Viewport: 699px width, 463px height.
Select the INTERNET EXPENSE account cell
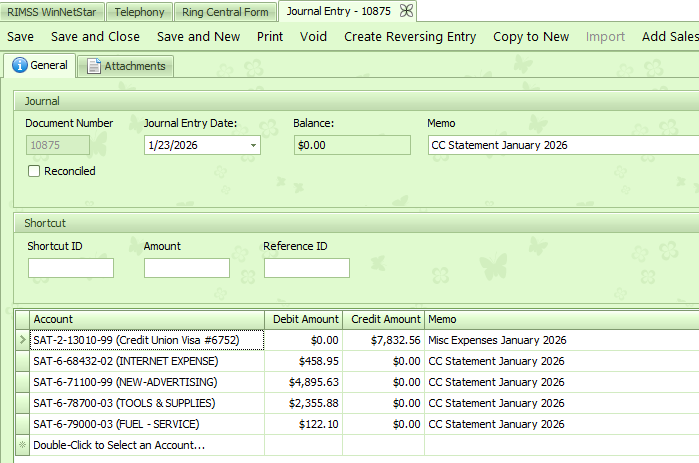click(x=147, y=361)
